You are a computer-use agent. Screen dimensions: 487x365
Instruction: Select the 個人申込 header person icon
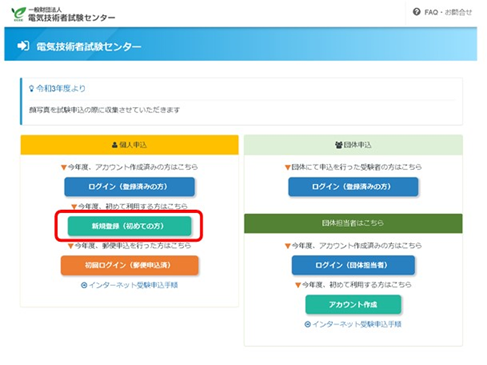115,145
